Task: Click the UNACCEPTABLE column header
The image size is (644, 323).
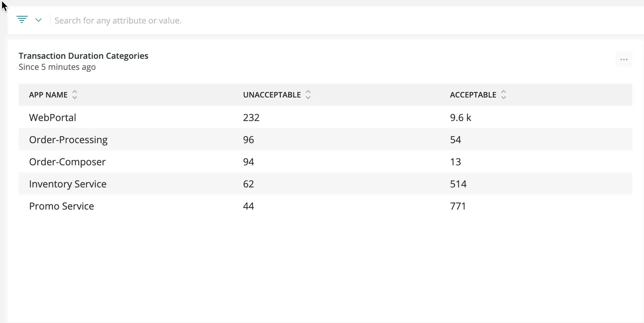Action: (272, 95)
